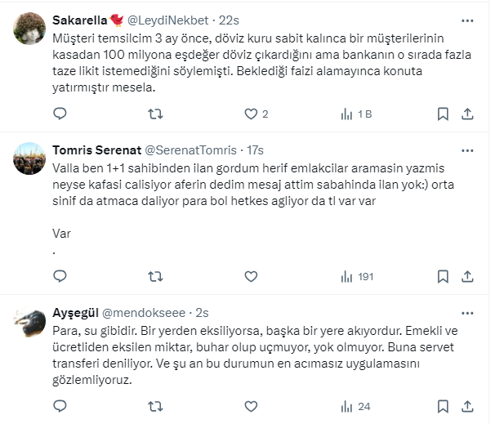Retweet Sakarella's tweet about döviz
The height and width of the screenshot is (424, 504).
155,114
